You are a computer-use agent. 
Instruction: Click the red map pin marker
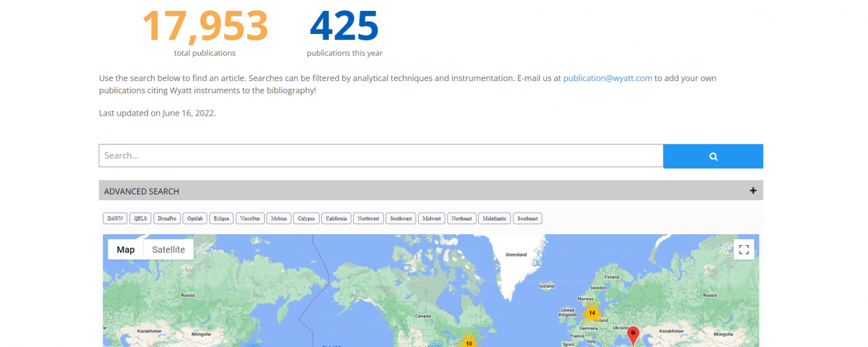pos(633,335)
